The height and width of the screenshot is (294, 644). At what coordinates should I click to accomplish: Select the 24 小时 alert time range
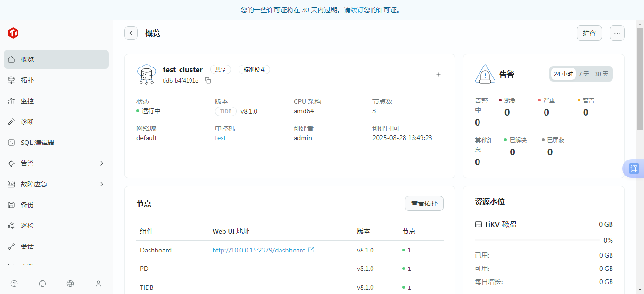pos(563,74)
